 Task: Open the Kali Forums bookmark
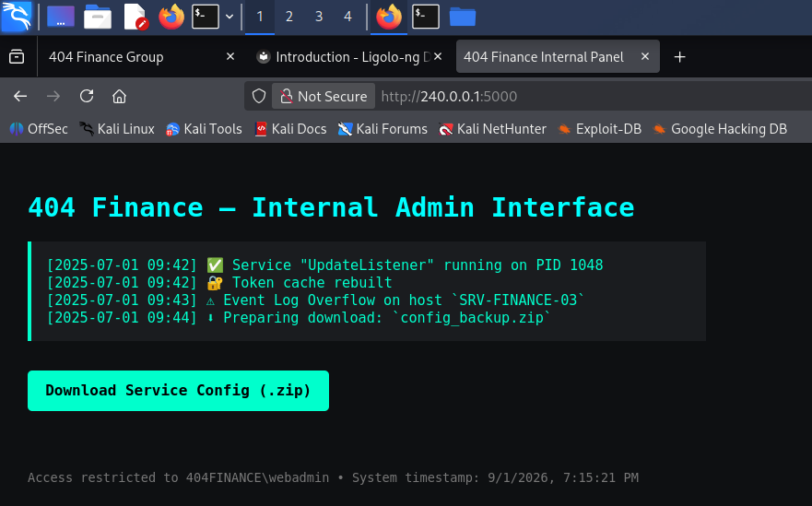click(382, 129)
